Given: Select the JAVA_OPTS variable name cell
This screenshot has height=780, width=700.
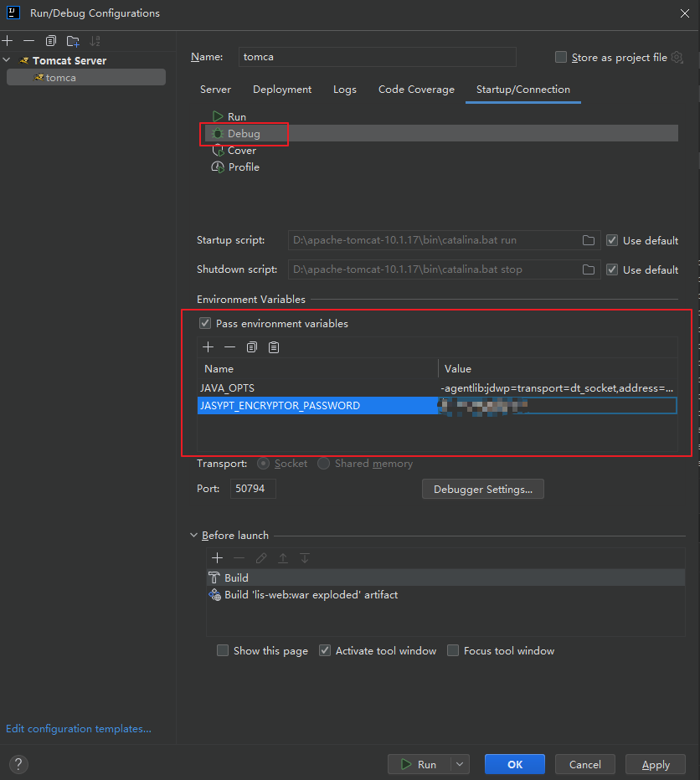Looking at the screenshot, I should point(317,388).
